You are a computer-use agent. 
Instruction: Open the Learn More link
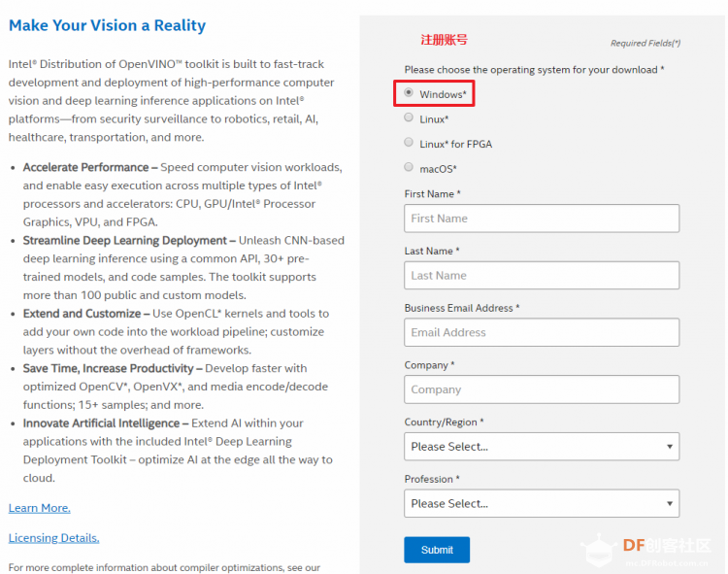[x=40, y=508]
